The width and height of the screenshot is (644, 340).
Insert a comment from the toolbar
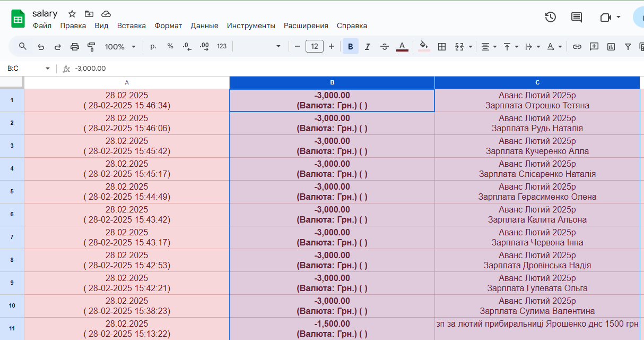(594, 47)
